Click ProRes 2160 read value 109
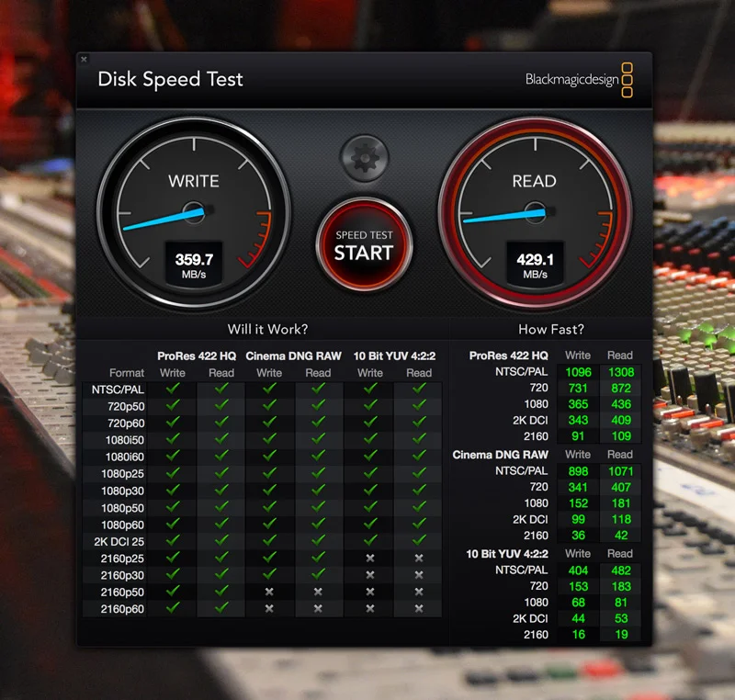 (x=621, y=435)
